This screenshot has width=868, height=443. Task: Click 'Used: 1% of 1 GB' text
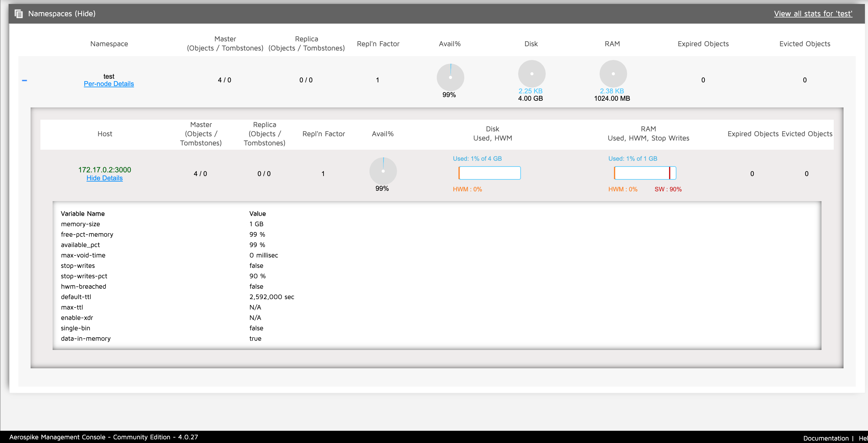pos(632,159)
